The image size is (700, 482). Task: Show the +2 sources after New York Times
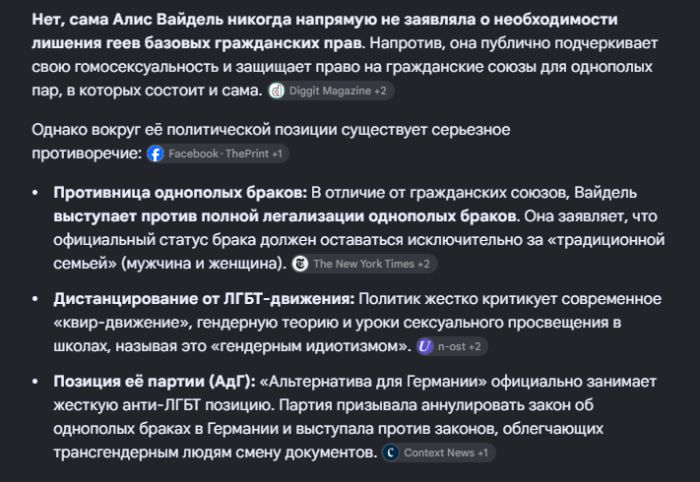click(x=424, y=264)
